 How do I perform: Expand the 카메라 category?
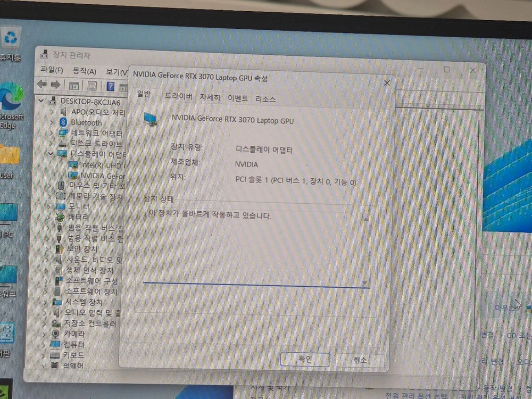(44, 334)
